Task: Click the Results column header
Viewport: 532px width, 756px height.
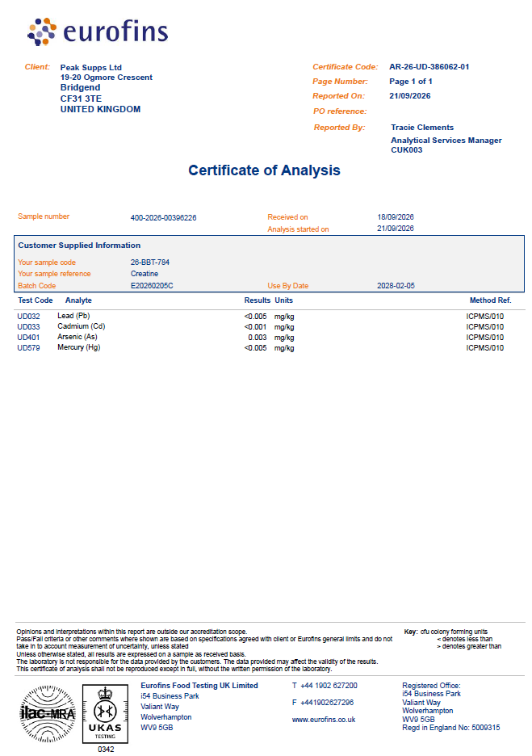Action: pos(258,300)
